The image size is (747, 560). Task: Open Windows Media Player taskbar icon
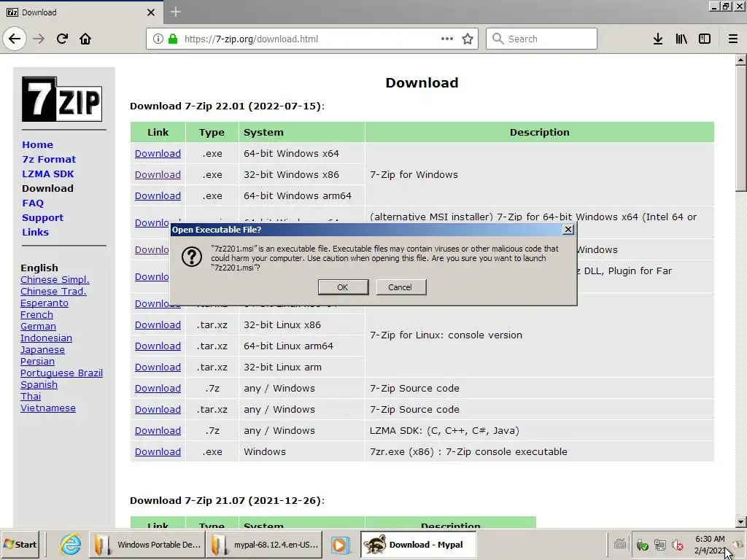pyautogui.click(x=340, y=545)
